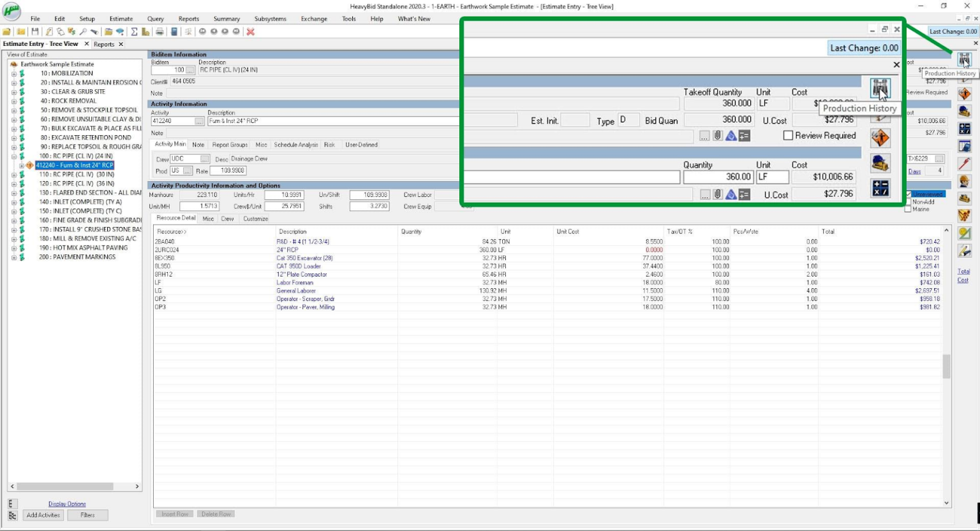Expand the 200: PAVEMENT MARKINGS node
The height and width of the screenshot is (531, 980).
14,256
